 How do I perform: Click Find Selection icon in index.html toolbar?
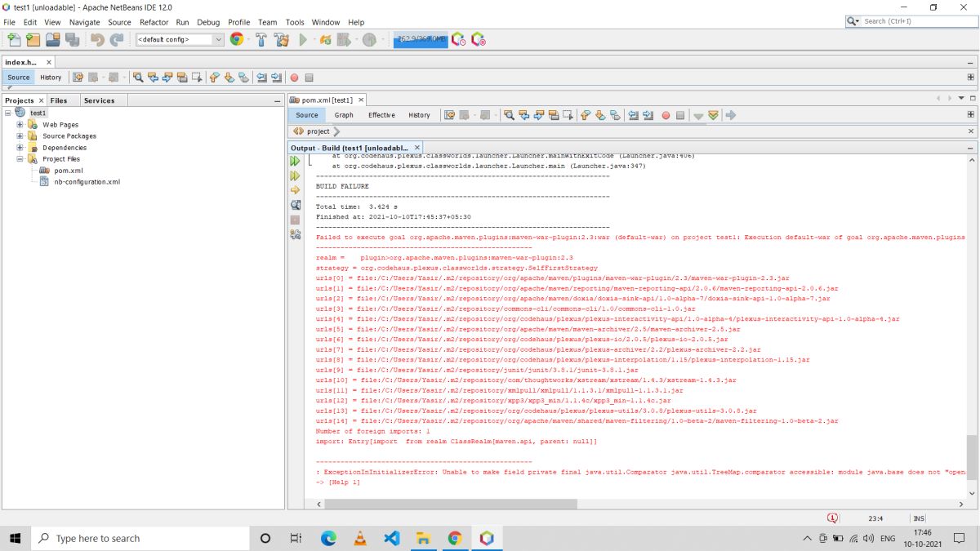pyautogui.click(x=138, y=78)
